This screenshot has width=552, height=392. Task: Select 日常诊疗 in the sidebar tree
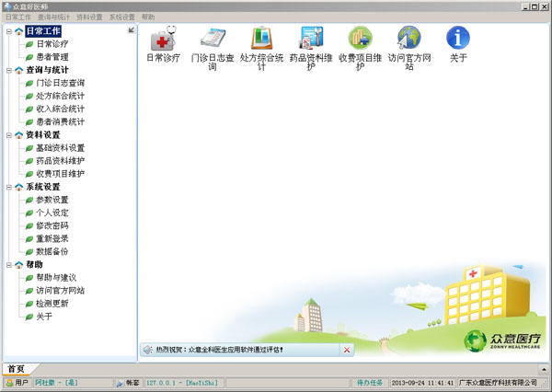(52, 44)
